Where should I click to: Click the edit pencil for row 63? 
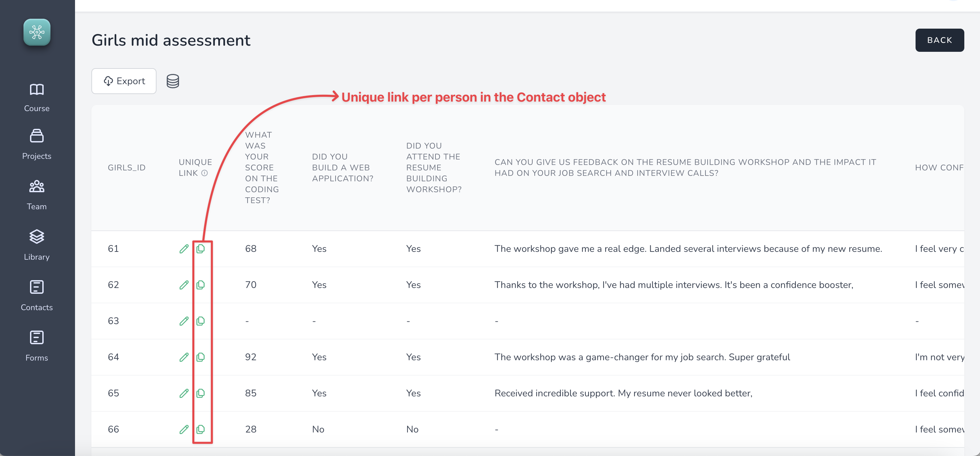point(184,321)
